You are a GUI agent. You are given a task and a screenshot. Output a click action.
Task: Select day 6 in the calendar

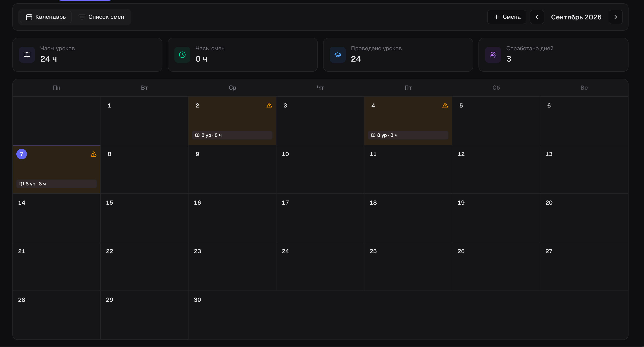[x=584, y=121]
